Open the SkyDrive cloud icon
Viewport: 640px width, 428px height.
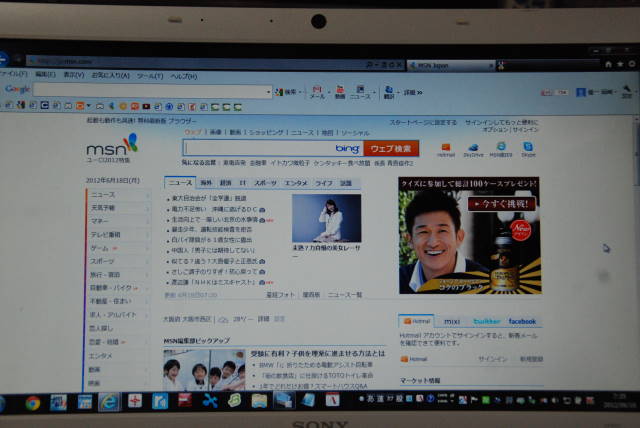click(473, 150)
